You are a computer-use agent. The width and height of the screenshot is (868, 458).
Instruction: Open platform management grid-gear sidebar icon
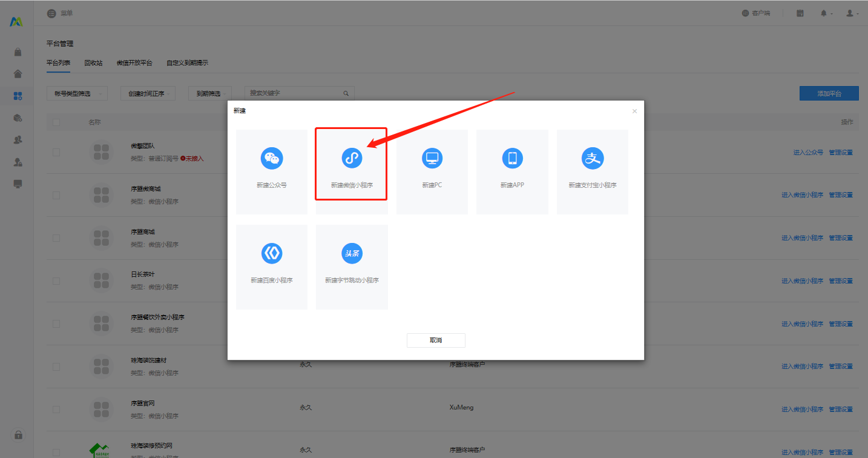click(x=18, y=96)
